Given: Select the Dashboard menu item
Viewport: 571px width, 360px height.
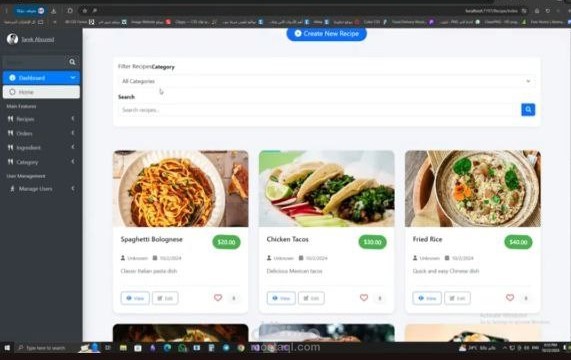Looking at the screenshot, I should coord(41,78).
